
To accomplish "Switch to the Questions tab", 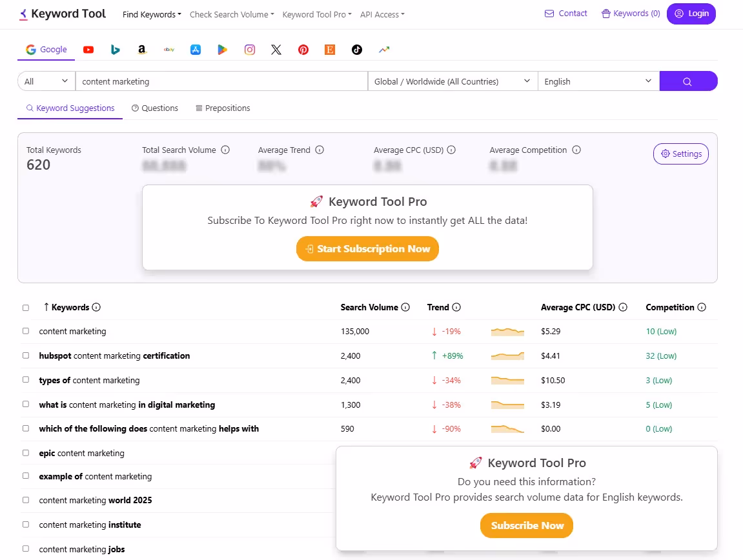I will tap(155, 108).
